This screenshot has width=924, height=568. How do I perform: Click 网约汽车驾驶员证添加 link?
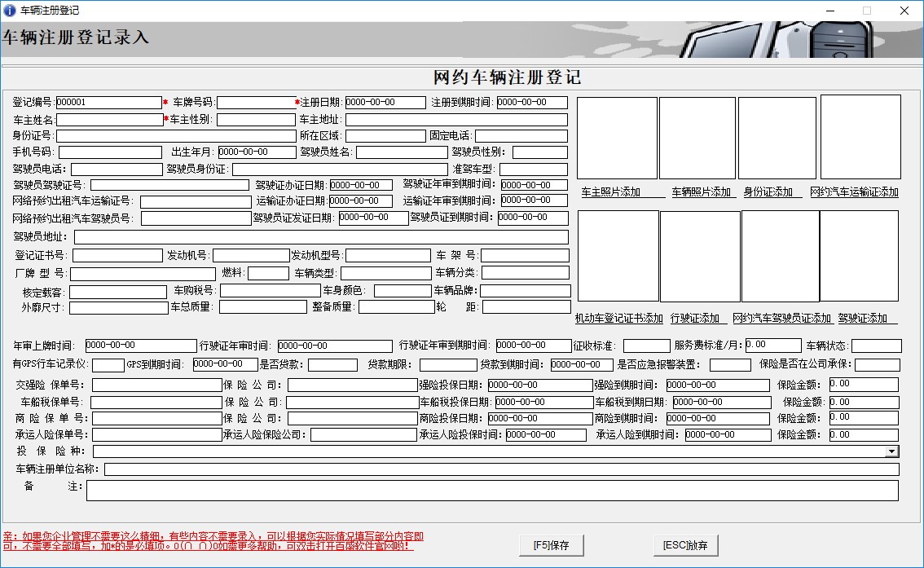point(781,318)
